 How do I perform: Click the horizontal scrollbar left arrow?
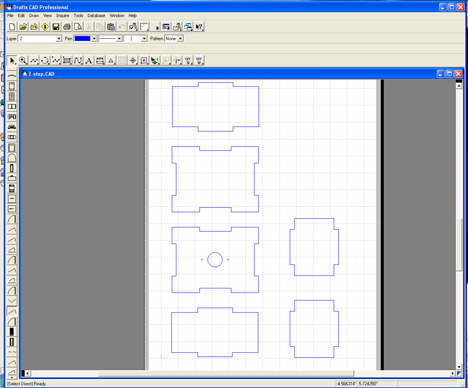[x=28, y=373]
